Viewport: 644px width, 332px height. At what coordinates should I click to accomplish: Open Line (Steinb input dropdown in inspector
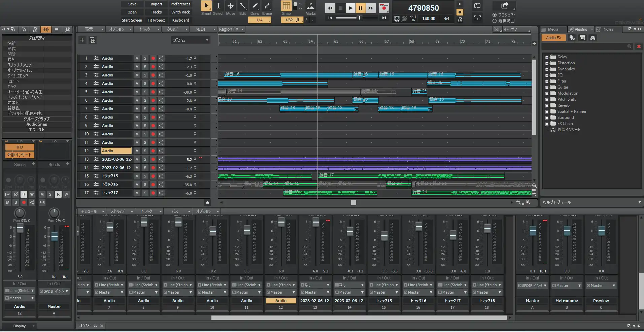[x=20, y=291]
